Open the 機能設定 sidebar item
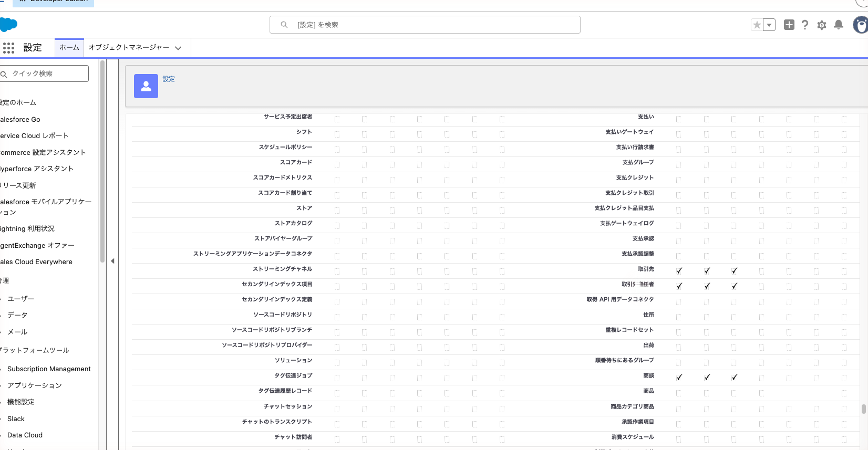This screenshot has width=868, height=450. click(21, 402)
